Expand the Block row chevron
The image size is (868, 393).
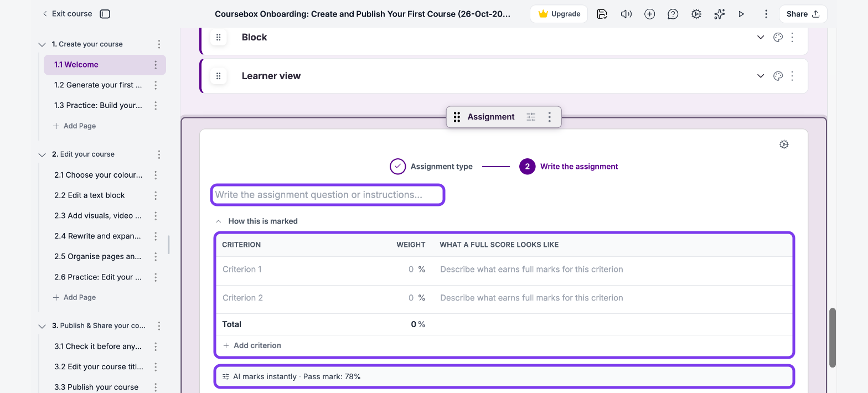[761, 37]
